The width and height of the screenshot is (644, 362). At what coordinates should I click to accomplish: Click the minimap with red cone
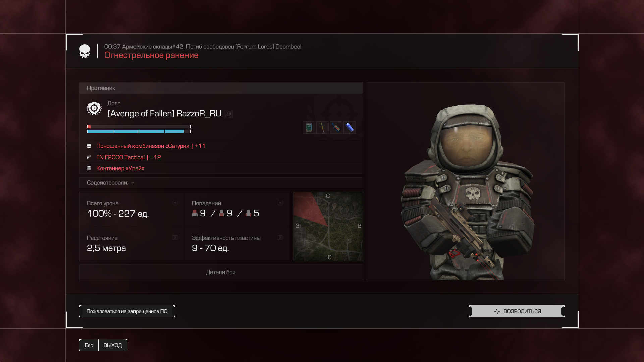[328, 227]
